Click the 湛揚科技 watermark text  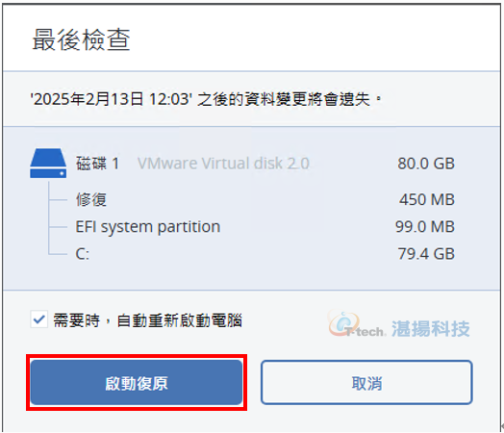pos(431,328)
